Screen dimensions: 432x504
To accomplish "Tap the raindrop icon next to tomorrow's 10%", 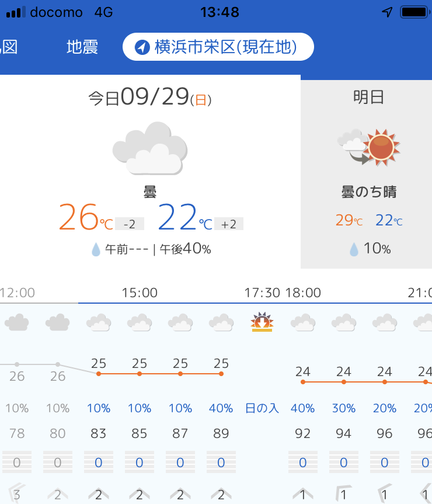I will (354, 249).
